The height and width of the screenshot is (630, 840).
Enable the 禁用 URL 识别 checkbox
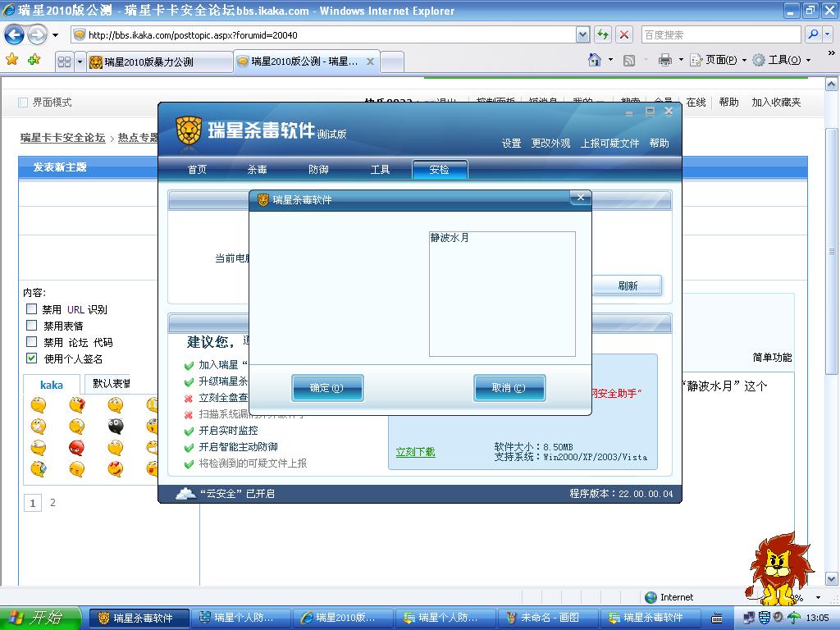pos(32,309)
